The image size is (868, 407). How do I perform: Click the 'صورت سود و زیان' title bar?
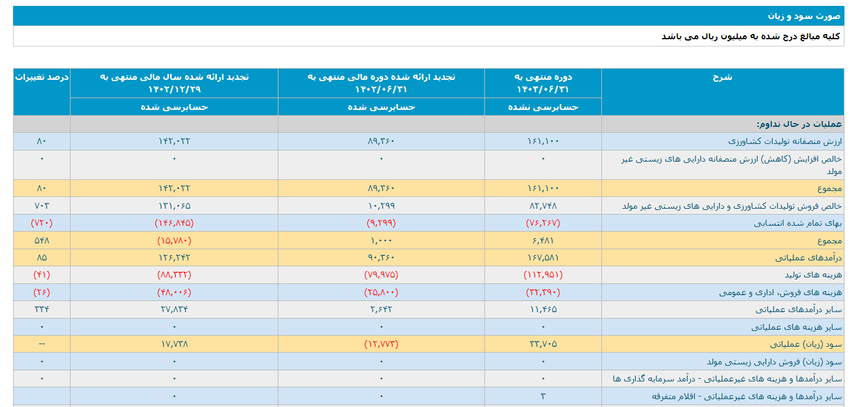[805, 16]
